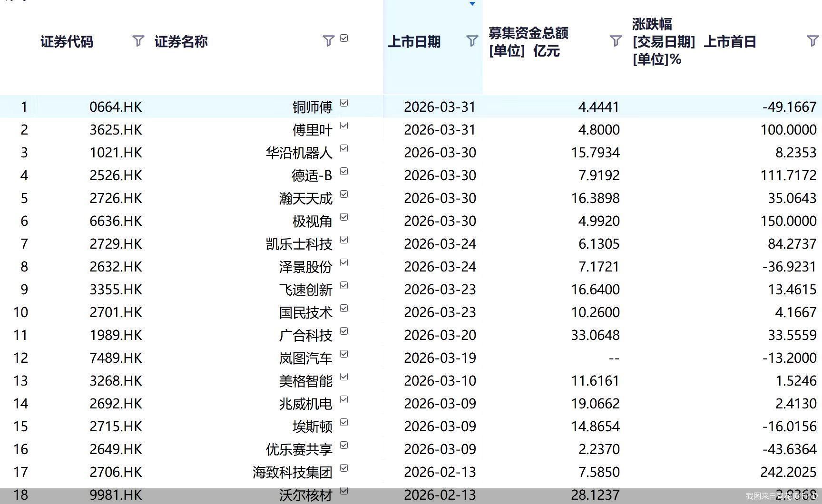Toggle the checkbox beside 海致科技集团
This screenshot has width=822, height=504.
pyautogui.click(x=344, y=467)
